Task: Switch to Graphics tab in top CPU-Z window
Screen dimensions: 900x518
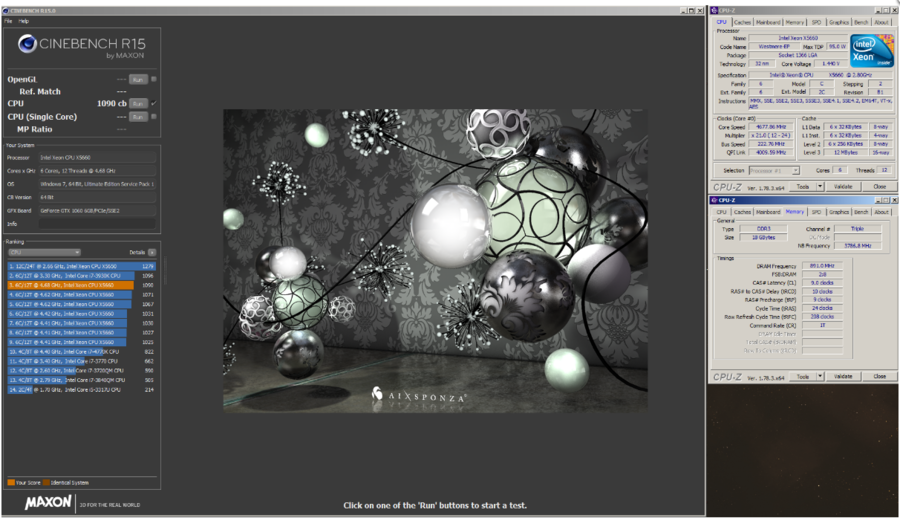Action: [839, 22]
